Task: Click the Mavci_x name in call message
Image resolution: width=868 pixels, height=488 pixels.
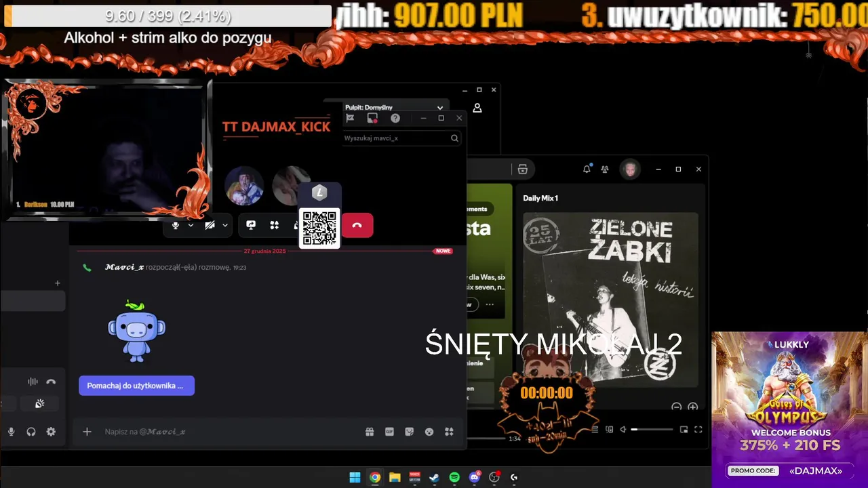Action: click(124, 267)
